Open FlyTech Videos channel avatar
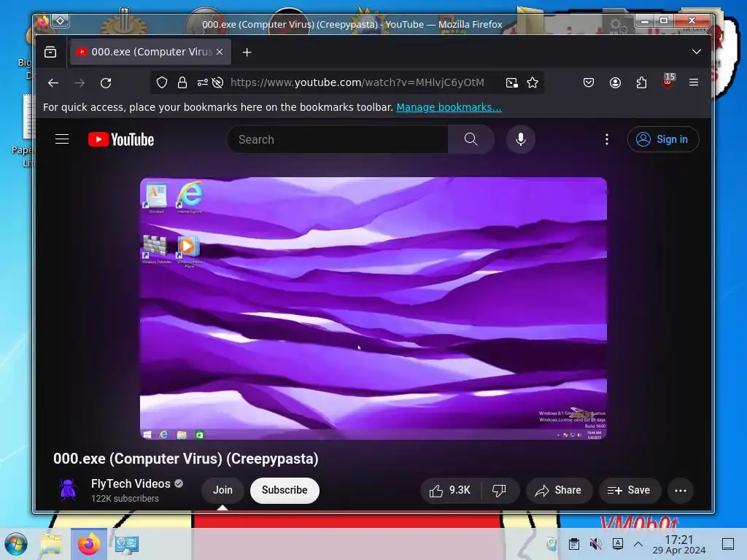The width and height of the screenshot is (747, 560). 68,490
